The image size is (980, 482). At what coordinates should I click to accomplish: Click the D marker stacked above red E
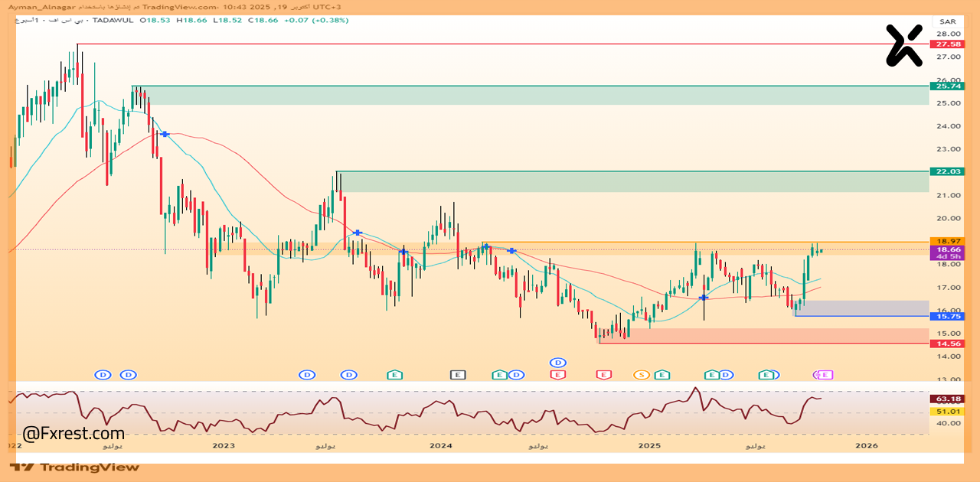click(558, 362)
